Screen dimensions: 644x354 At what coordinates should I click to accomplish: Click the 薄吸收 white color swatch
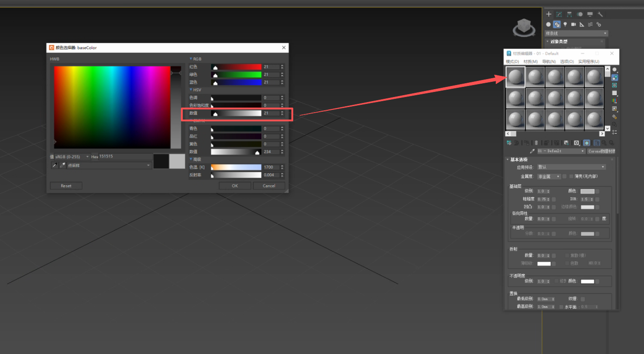pos(544,263)
